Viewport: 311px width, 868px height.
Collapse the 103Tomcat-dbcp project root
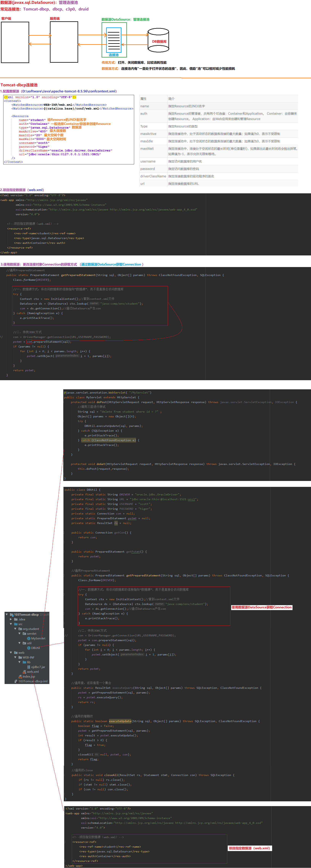point(7,615)
